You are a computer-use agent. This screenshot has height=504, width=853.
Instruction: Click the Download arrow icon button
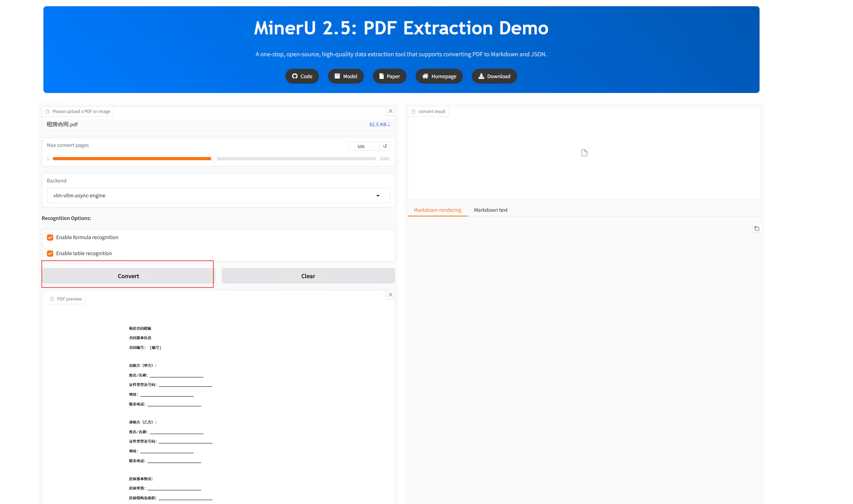494,76
